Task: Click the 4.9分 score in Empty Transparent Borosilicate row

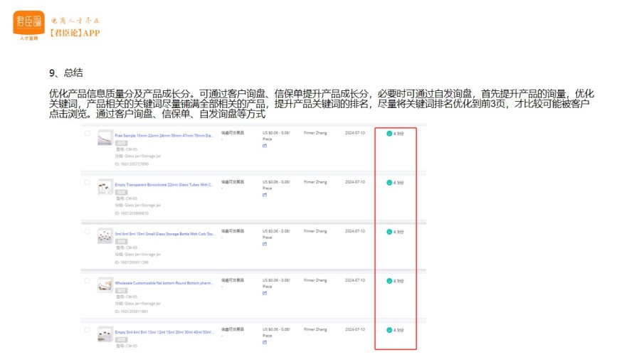Action: 398,183
